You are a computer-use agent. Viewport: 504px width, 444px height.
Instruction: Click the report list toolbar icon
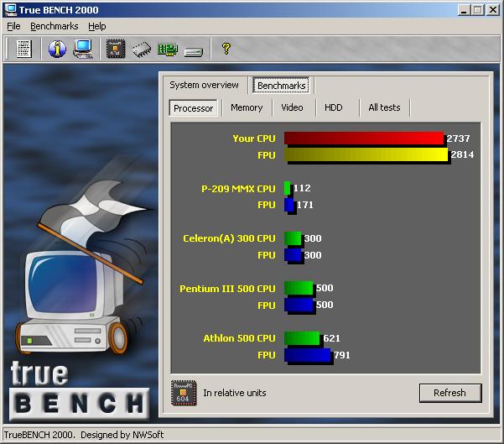[24, 49]
